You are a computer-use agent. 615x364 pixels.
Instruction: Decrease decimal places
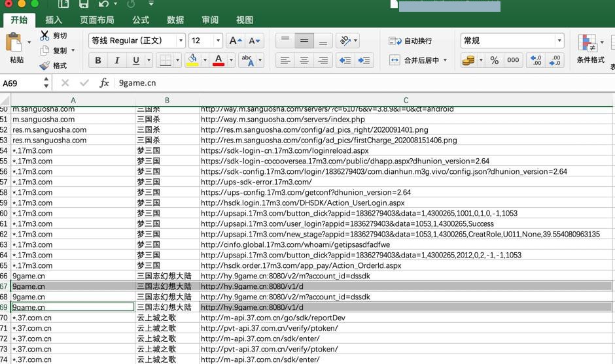tap(555, 60)
